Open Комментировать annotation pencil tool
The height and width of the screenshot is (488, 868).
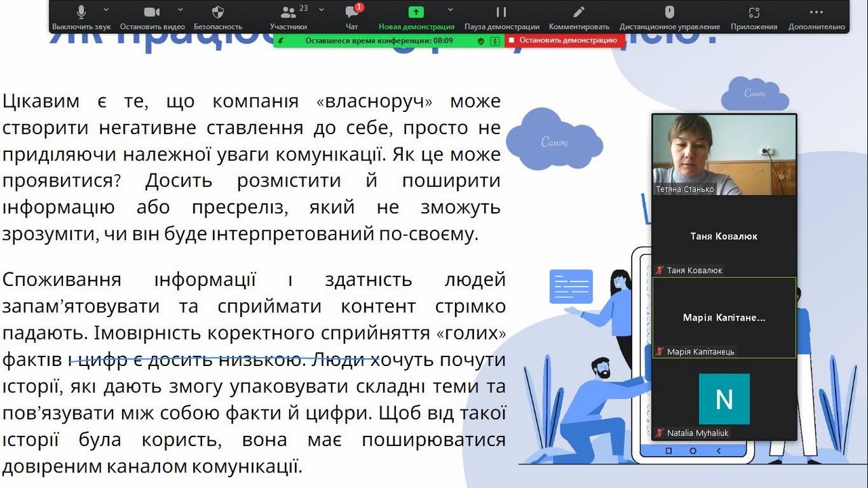click(x=579, y=18)
